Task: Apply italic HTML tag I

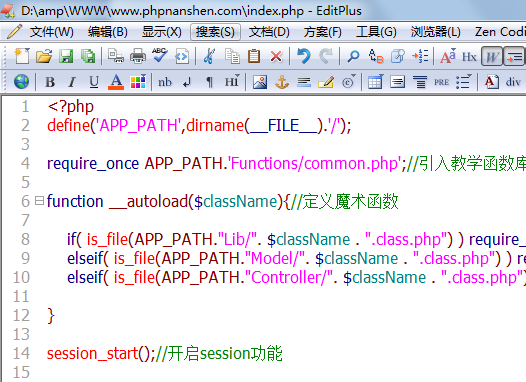Action: click(x=72, y=82)
